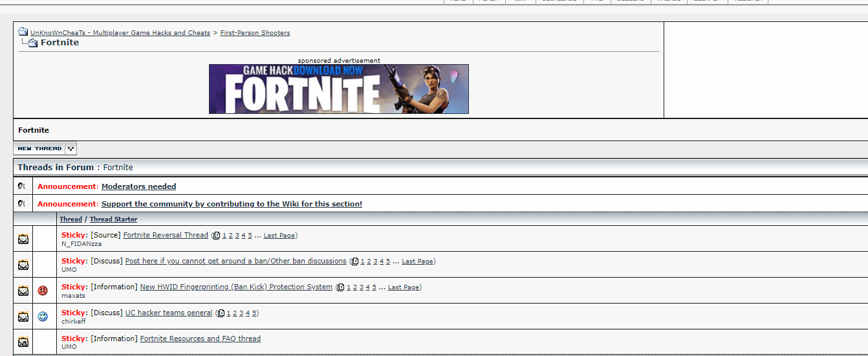Click thread starter name N_FIDANzza
This screenshot has height=356, width=868.
pyautogui.click(x=81, y=244)
